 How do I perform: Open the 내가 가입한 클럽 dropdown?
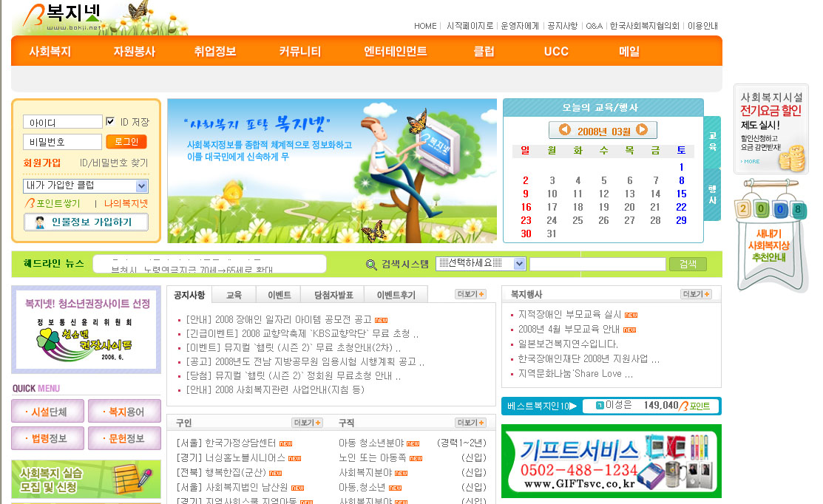86,186
